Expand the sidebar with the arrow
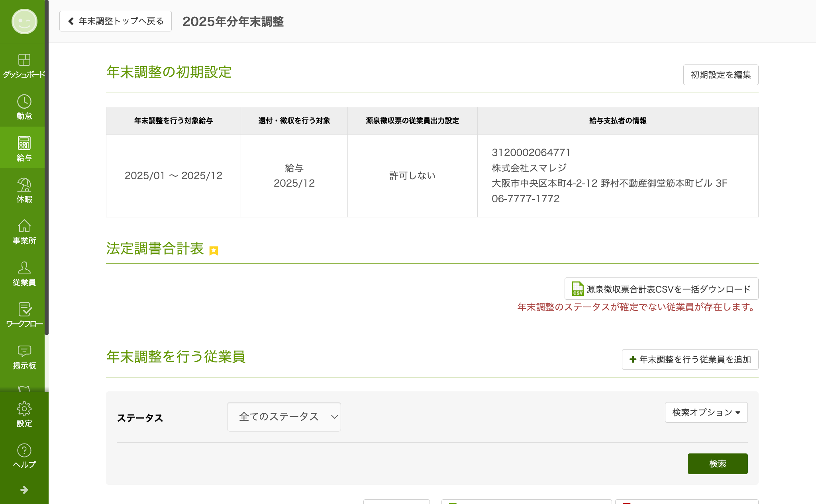The width and height of the screenshot is (816, 504). [24, 490]
